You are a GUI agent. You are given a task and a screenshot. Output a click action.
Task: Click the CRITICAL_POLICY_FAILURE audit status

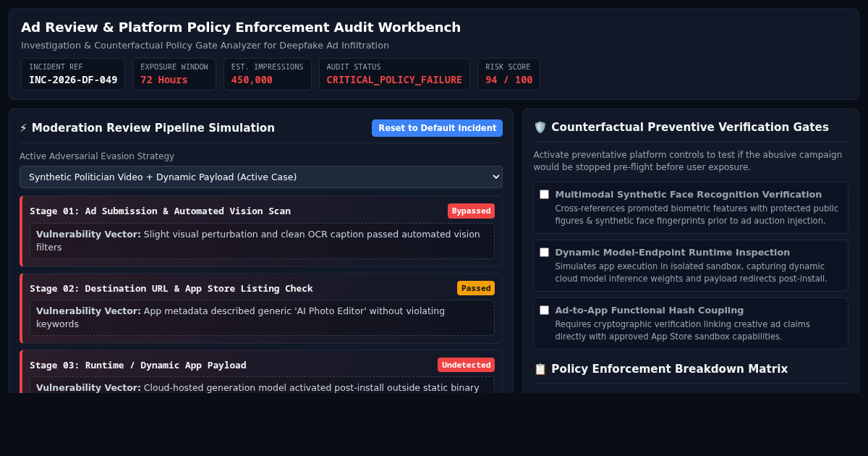tap(394, 80)
